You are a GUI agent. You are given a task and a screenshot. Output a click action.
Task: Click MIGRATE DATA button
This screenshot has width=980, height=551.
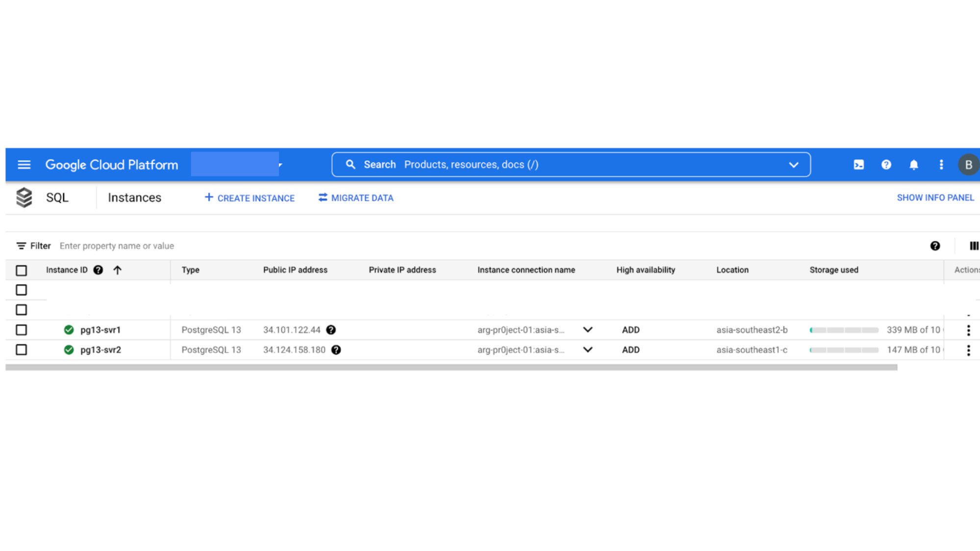pos(356,198)
